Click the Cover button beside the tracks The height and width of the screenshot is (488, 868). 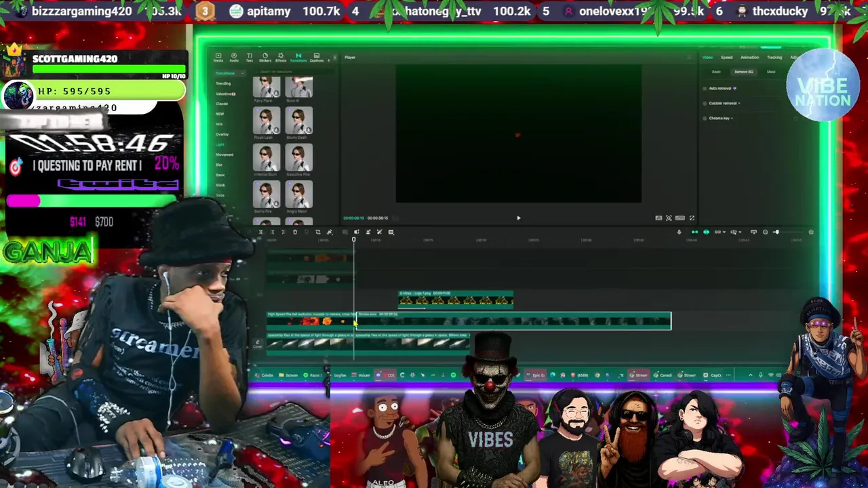point(258,344)
